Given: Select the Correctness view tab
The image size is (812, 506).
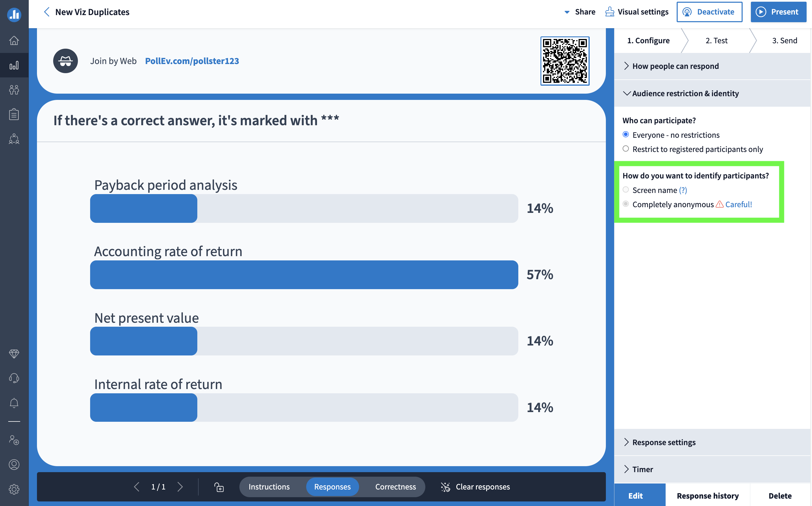Looking at the screenshot, I should 395,487.
